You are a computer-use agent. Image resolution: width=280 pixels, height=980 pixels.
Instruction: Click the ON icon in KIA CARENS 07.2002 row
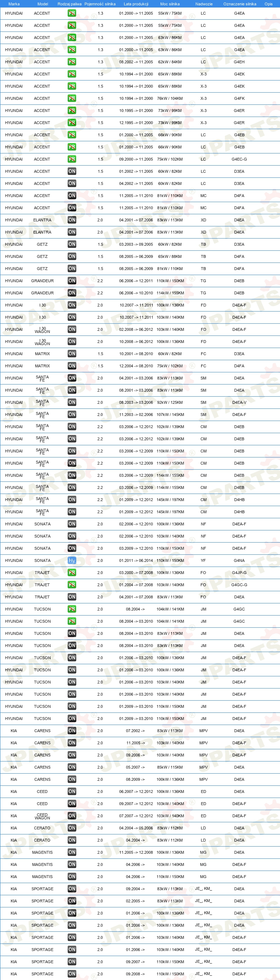point(72,731)
